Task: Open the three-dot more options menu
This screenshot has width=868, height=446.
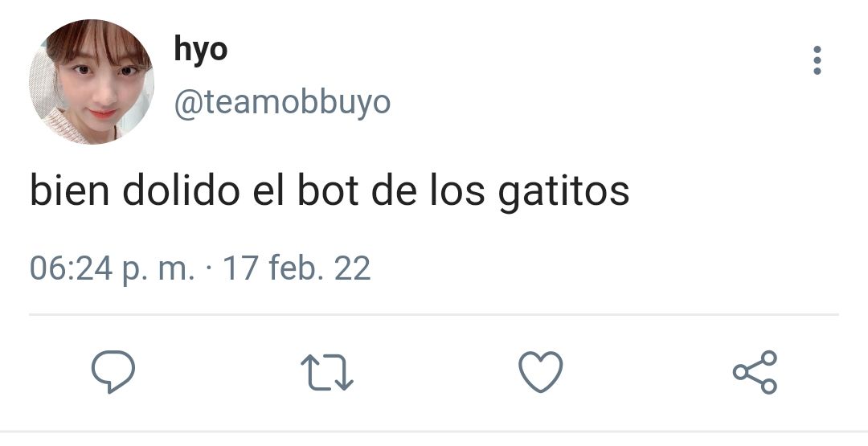Action: point(817,60)
